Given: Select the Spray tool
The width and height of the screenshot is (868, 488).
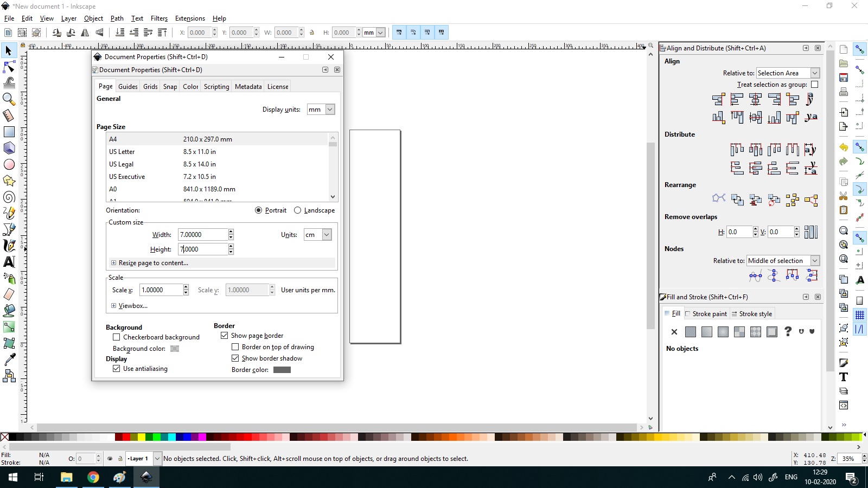Looking at the screenshot, I should [x=9, y=278].
